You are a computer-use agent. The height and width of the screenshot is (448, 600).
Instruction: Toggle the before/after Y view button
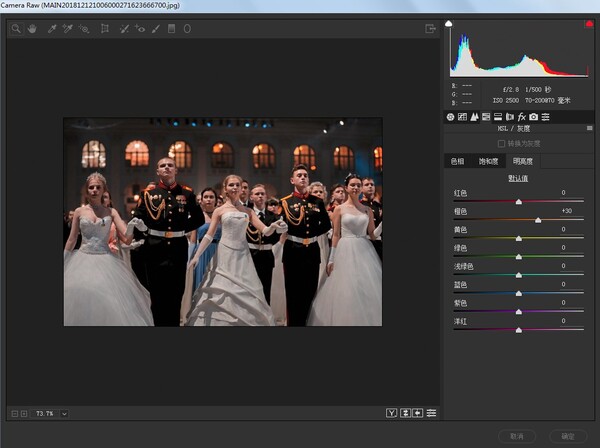[x=391, y=413]
